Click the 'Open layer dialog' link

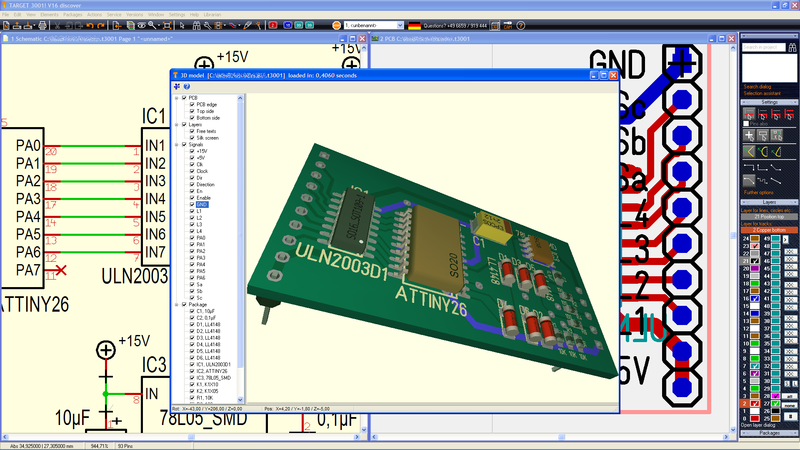click(x=762, y=425)
